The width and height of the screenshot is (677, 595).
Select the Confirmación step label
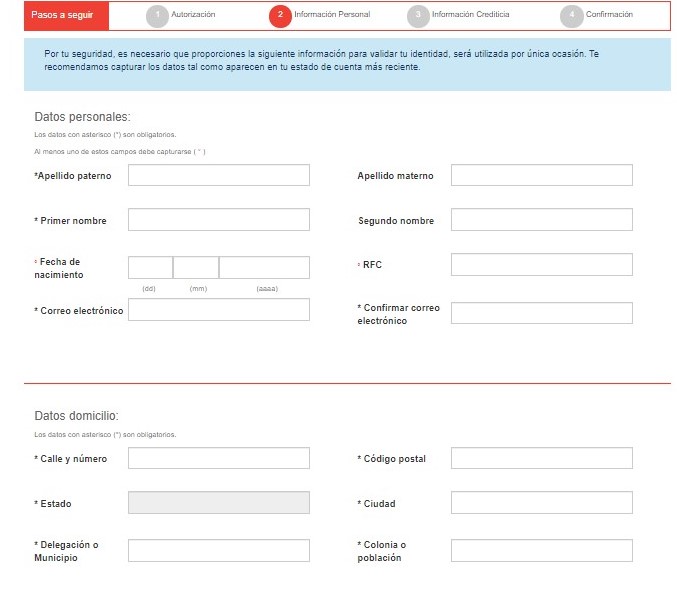609,16
